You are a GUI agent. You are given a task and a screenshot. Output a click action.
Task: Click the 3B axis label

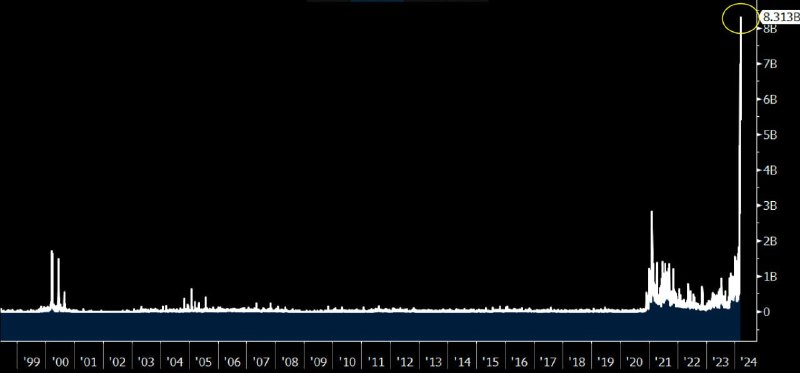point(769,206)
